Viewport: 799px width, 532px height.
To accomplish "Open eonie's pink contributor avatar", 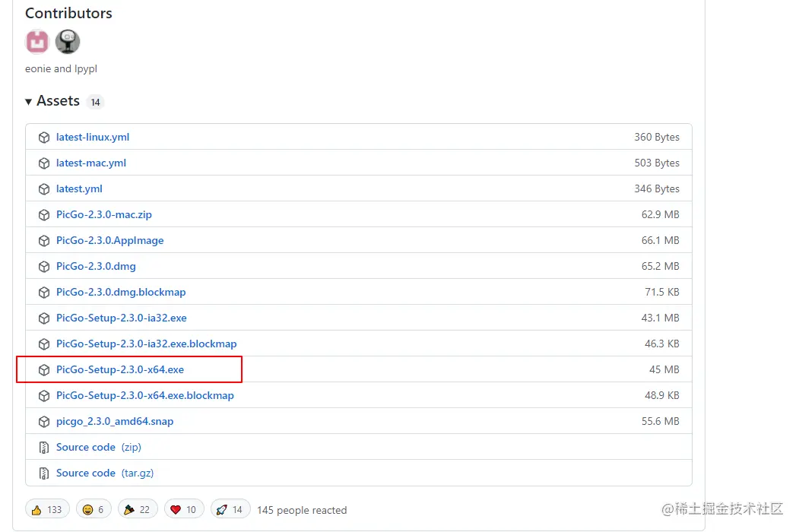I will click(x=37, y=42).
